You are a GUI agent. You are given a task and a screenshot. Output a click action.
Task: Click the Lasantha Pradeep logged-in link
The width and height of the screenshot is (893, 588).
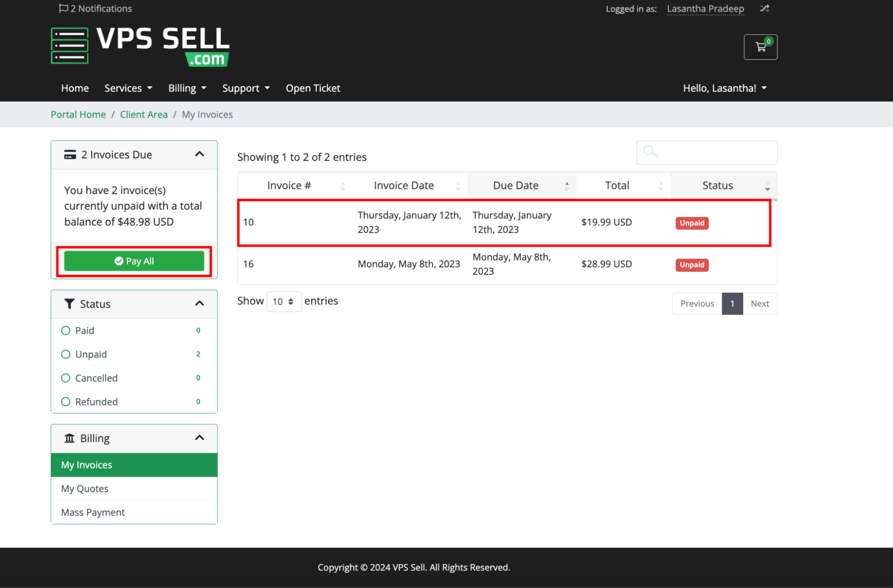tap(705, 8)
